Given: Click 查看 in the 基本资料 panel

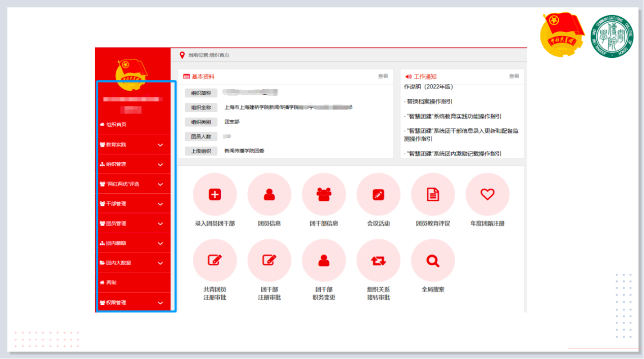Looking at the screenshot, I should click(383, 77).
